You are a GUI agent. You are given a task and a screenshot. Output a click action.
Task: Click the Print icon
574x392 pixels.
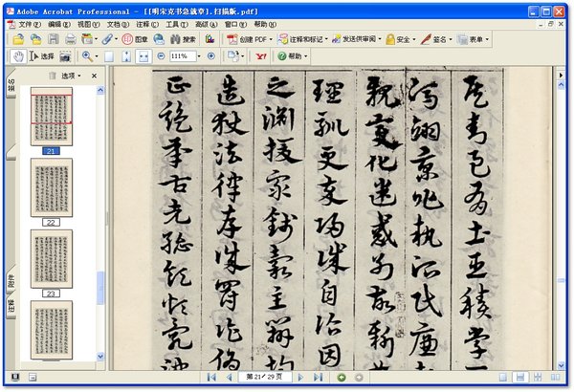click(x=70, y=39)
